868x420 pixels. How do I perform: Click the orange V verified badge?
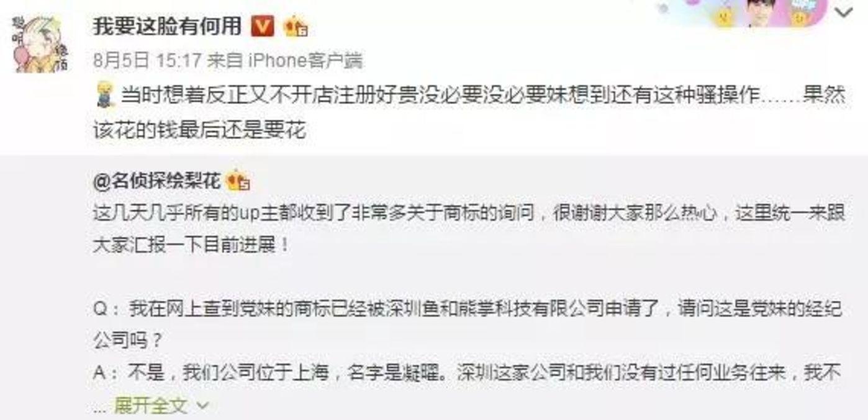(263, 26)
